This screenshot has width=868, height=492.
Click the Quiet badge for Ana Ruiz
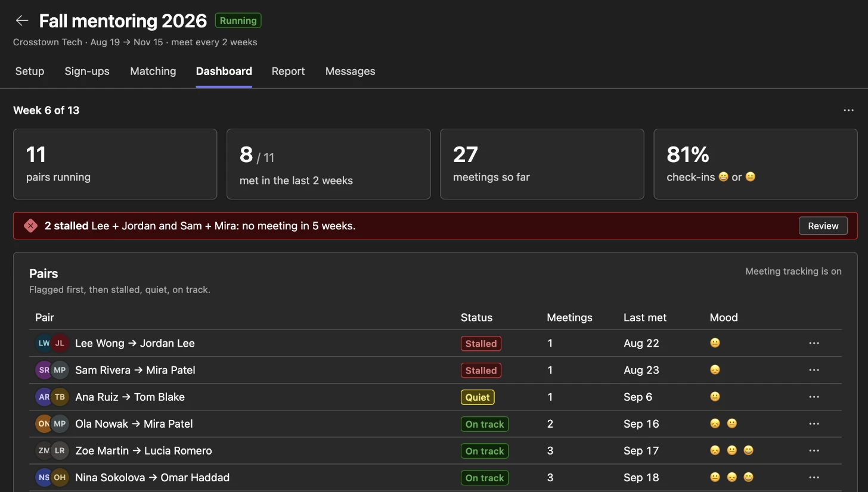click(x=478, y=397)
